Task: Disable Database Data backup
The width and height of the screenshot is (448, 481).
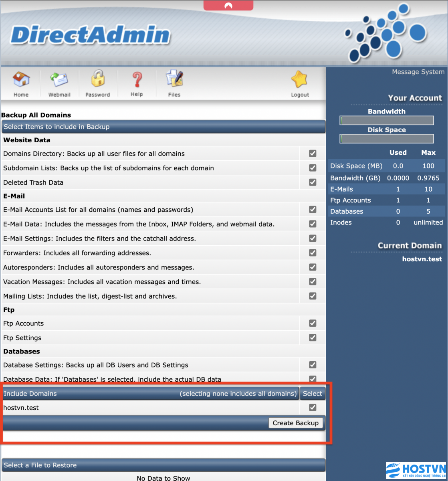Action: [312, 379]
